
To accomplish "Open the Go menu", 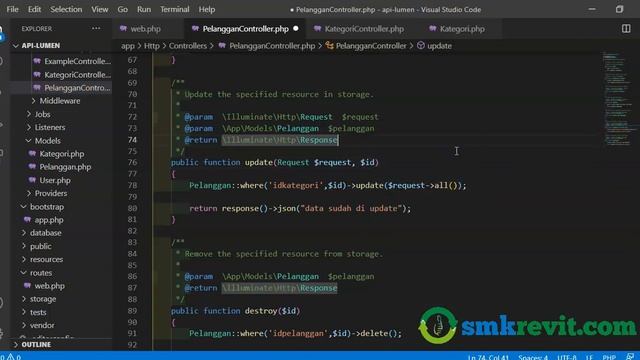I will 122,9.
